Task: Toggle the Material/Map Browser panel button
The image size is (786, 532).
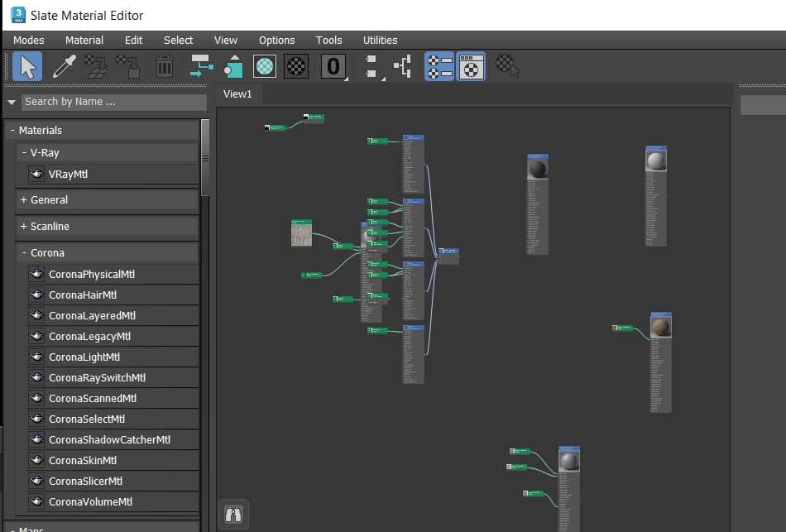Action: click(x=439, y=66)
